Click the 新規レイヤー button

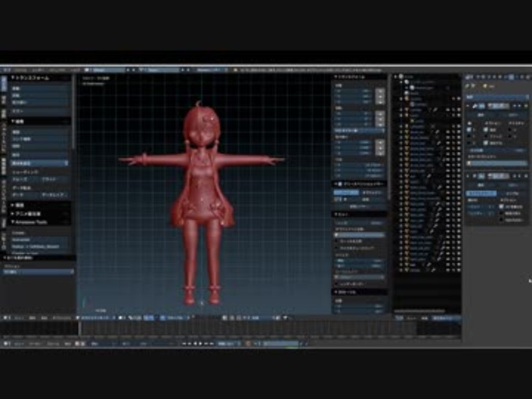tap(360, 206)
